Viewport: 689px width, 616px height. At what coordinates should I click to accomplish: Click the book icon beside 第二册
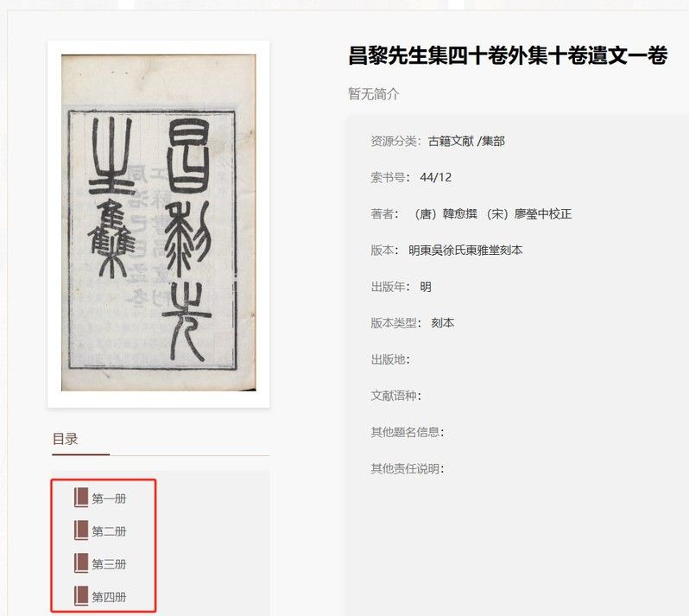point(81,530)
